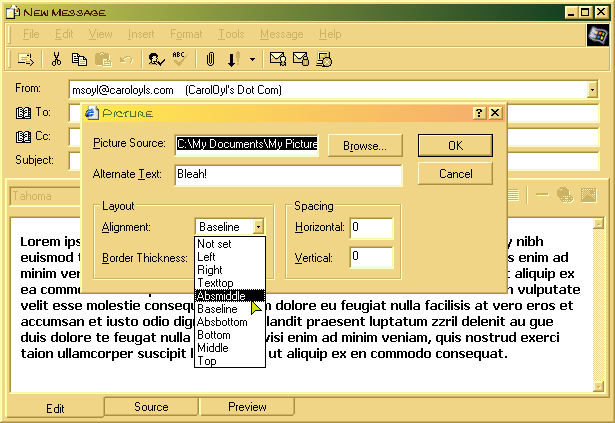This screenshot has height=423, width=615.
Task: Click the Picture Source path field
Action: coord(247,144)
